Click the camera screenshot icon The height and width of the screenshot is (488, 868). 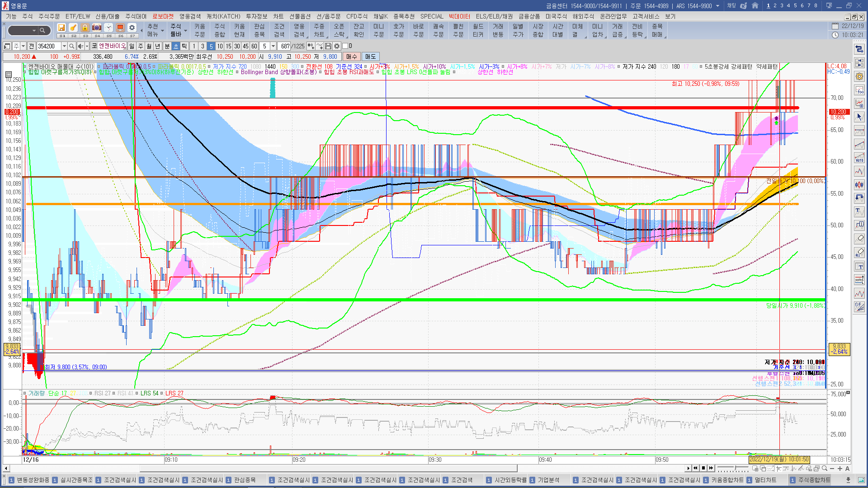pos(97,28)
